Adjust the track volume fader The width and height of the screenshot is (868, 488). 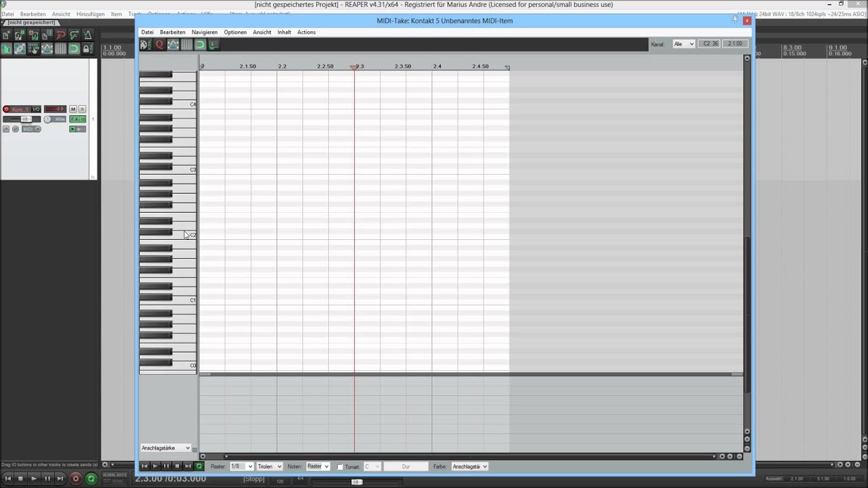26,119
